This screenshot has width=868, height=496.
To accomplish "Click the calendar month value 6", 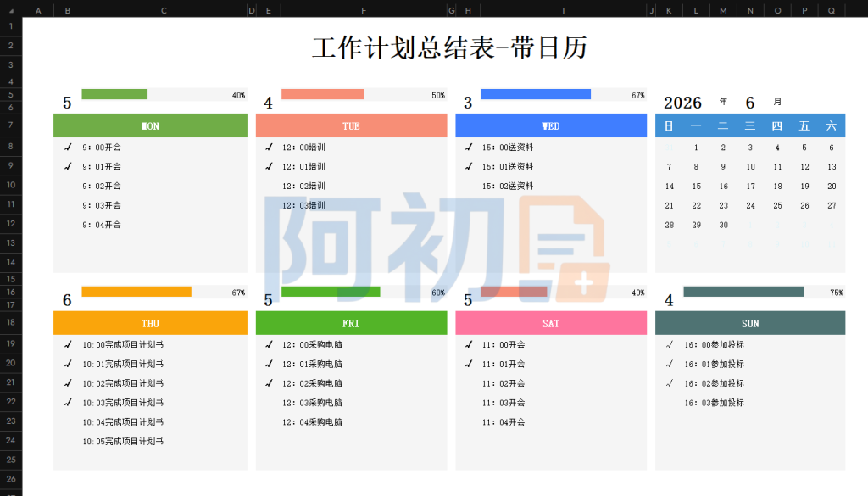I will 750,103.
